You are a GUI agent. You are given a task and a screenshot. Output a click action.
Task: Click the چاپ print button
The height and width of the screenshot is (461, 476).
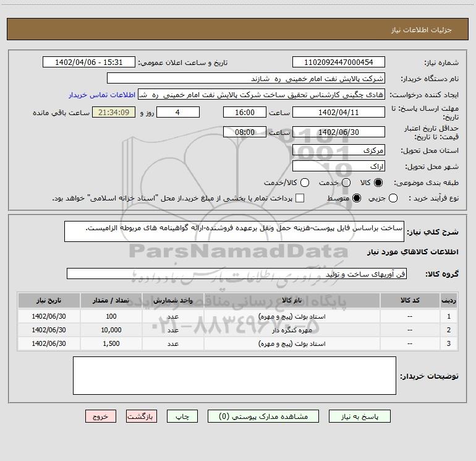(182, 416)
